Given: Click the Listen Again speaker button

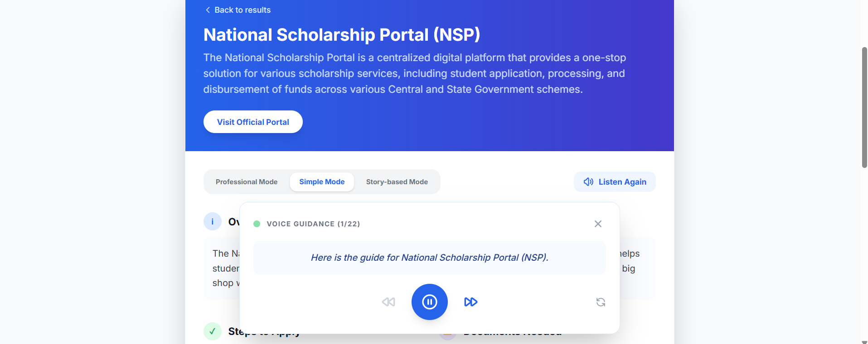Looking at the screenshot, I should pyautogui.click(x=615, y=182).
